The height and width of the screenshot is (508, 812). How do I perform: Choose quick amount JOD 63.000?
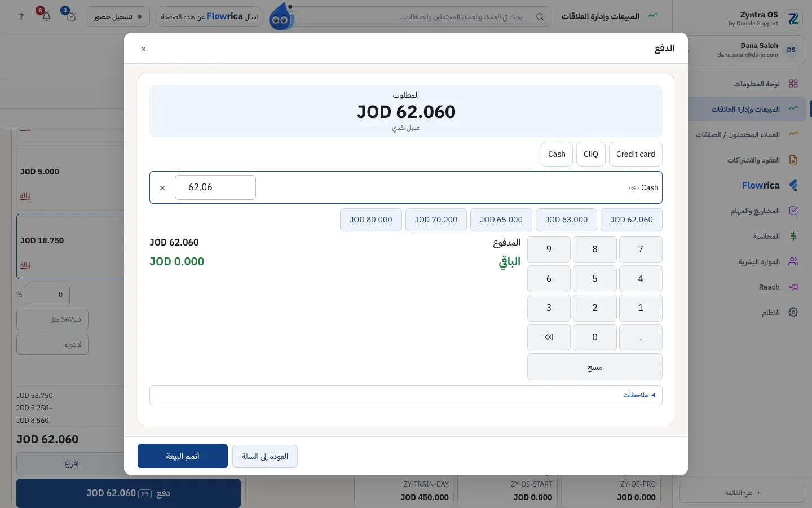point(566,220)
